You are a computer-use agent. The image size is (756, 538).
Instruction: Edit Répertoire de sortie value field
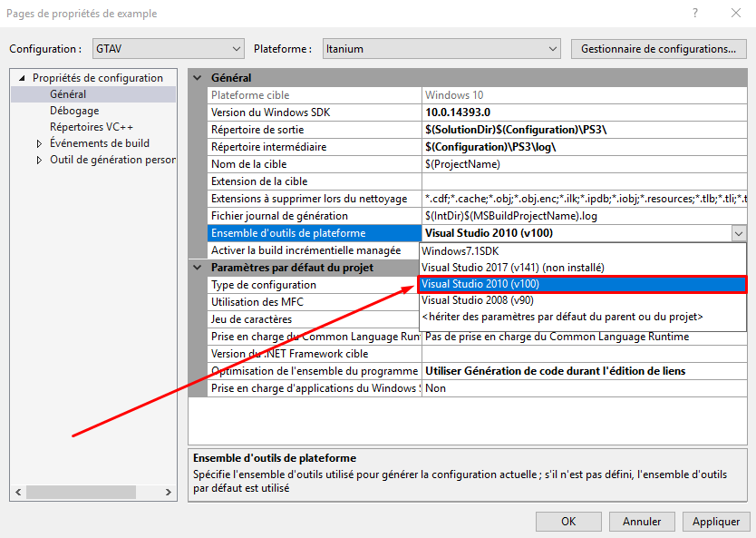(585, 130)
